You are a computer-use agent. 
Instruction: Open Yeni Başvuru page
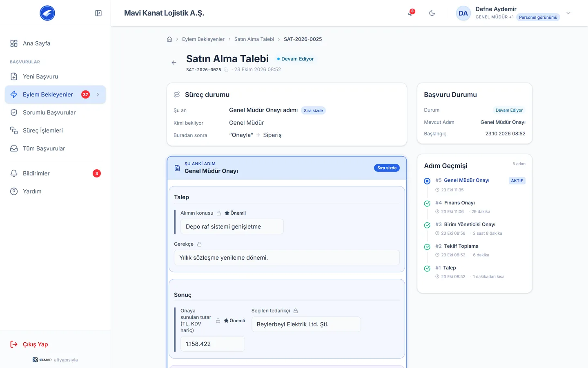click(x=56, y=76)
